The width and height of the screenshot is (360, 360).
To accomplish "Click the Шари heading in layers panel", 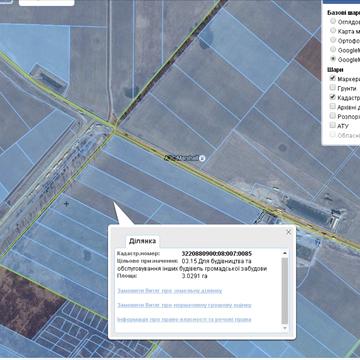I will click(x=335, y=70).
